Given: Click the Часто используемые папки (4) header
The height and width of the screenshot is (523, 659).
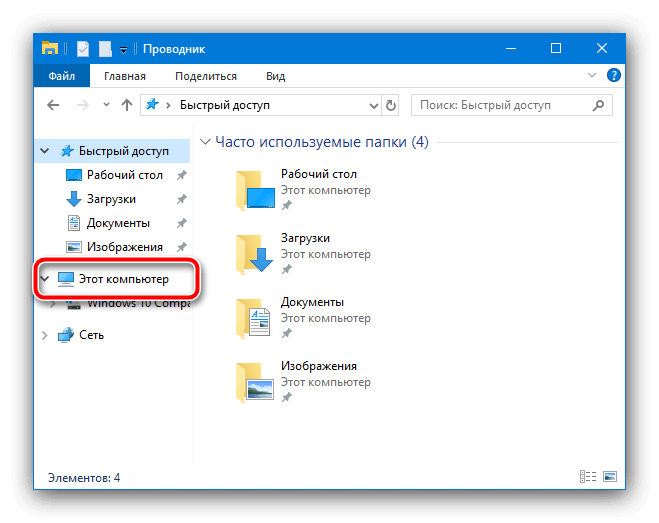Looking at the screenshot, I should pyautogui.click(x=322, y=142).
